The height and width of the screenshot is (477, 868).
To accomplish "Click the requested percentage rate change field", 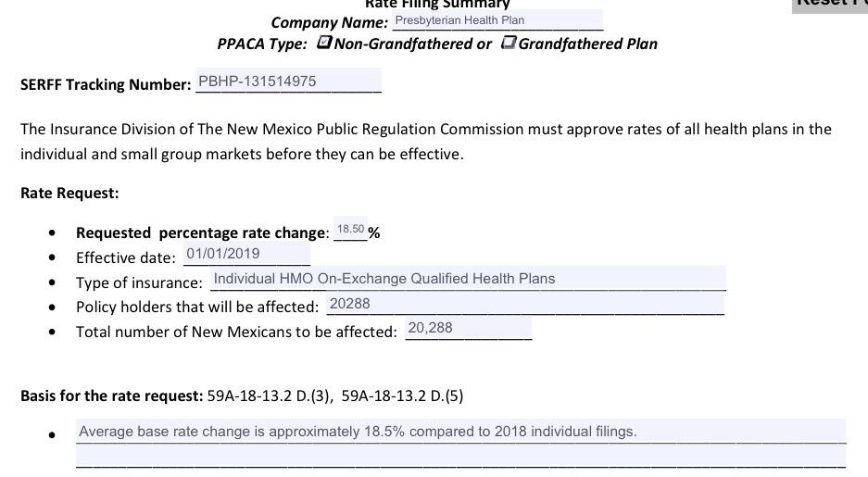I will tap(350, 230).
